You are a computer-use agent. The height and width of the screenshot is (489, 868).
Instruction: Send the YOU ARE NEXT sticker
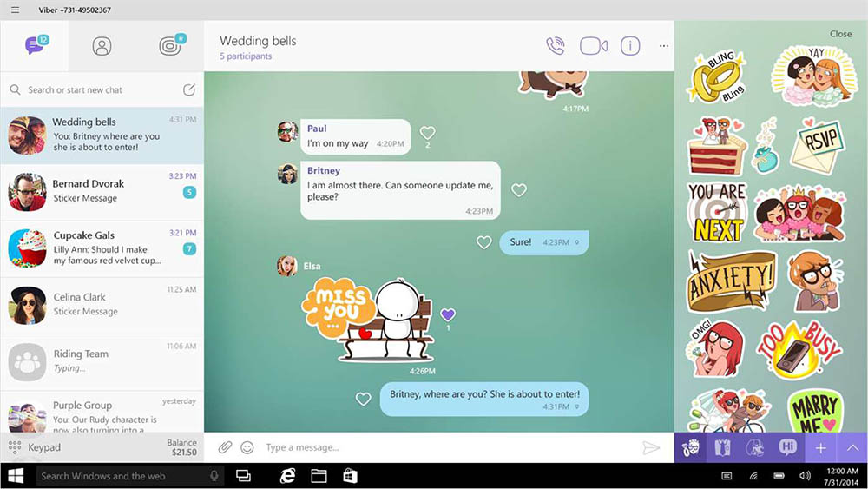tap(718, 213)
